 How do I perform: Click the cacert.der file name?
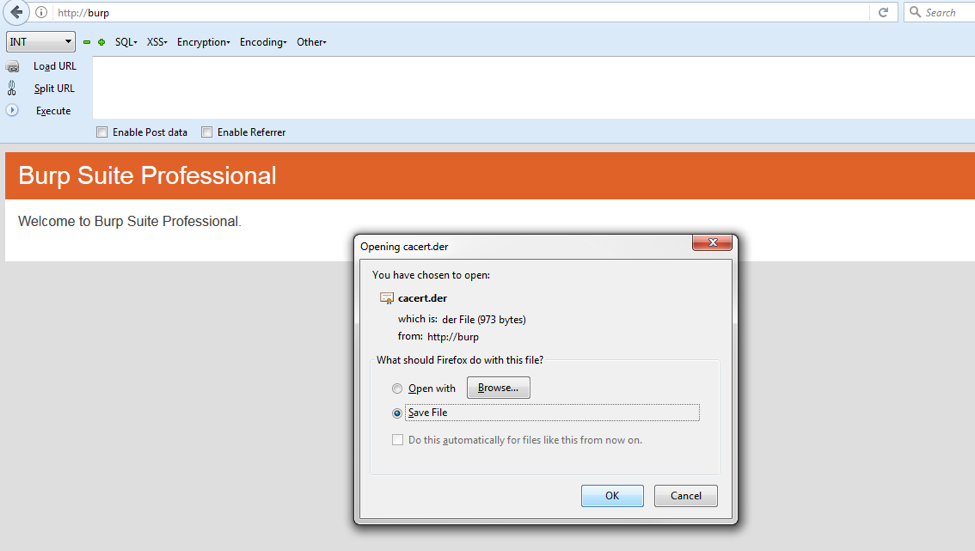point(422,299)
